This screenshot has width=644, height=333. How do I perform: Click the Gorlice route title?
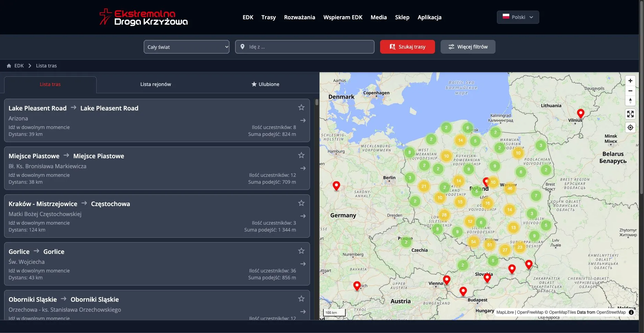[x=36, y=251]
